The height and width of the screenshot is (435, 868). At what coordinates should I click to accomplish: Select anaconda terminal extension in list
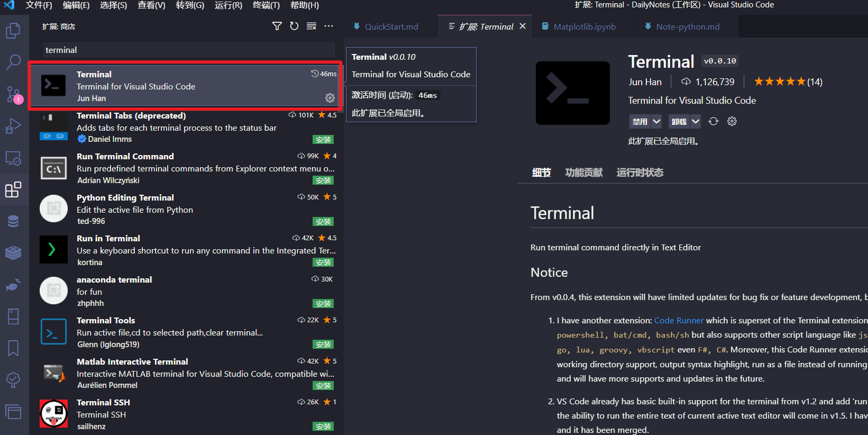click(x=186, y=292)
